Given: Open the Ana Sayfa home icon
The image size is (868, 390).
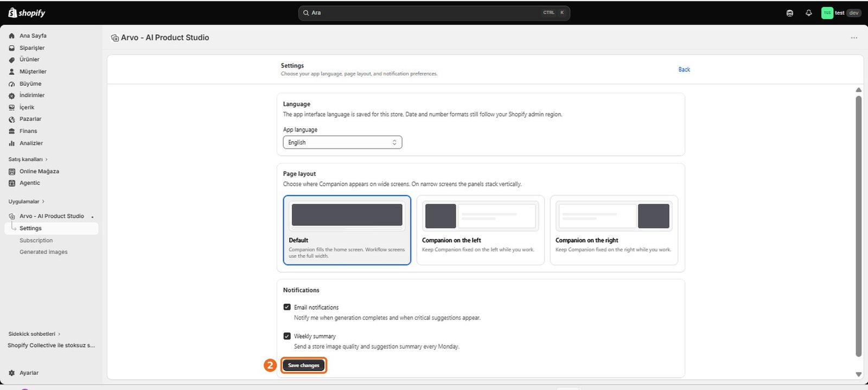Looking at the screenshot, I should coord(12,36).
